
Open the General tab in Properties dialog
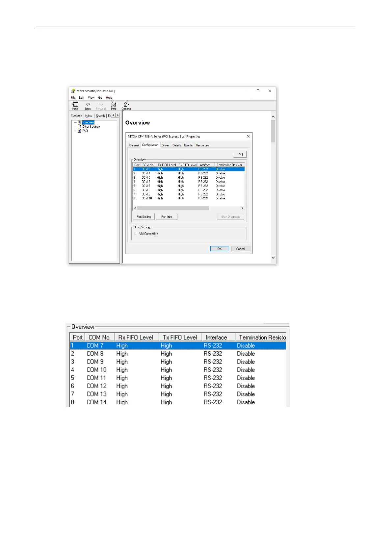(134, 145)
